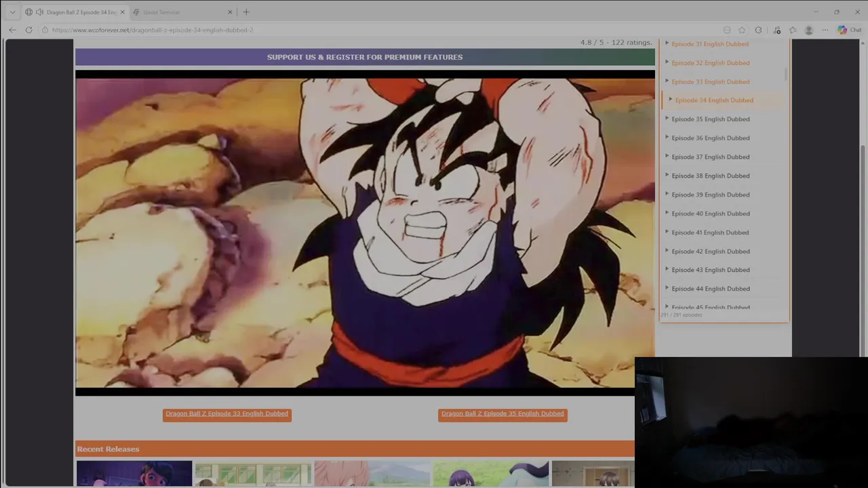
Task: Go to Dragon Ball Z Episode 35 English Dubbed button
Action: 502,414
